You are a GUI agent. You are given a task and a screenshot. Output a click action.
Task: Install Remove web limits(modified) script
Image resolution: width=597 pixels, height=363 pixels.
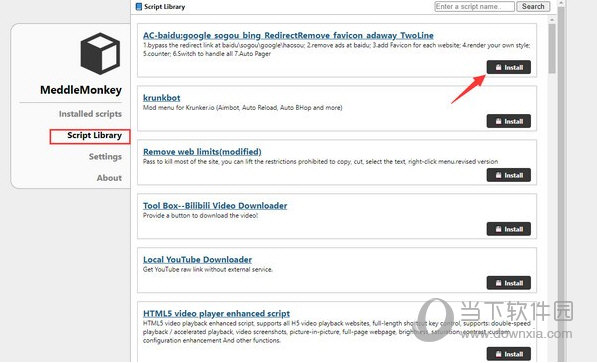click(x=509, y=175)
